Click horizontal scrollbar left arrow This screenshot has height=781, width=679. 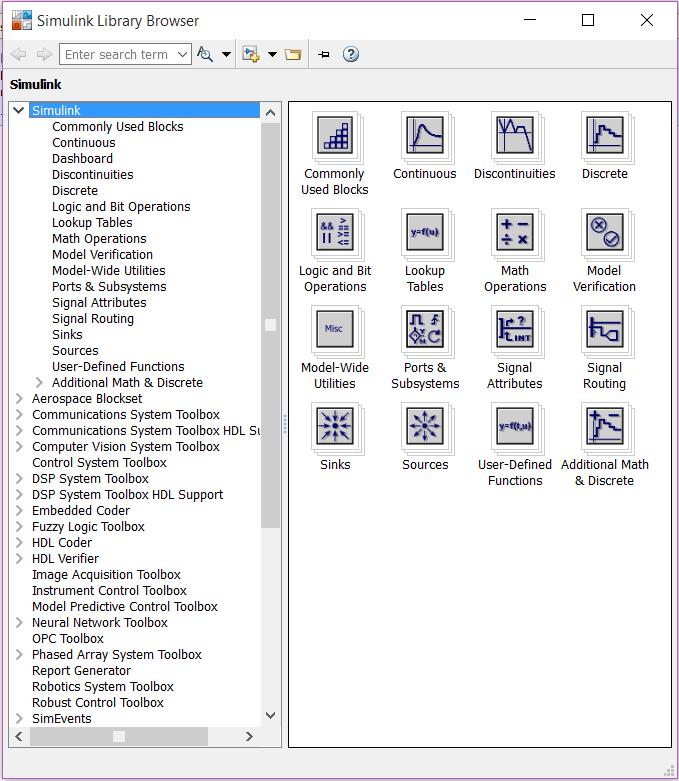(x=19, y=736)
